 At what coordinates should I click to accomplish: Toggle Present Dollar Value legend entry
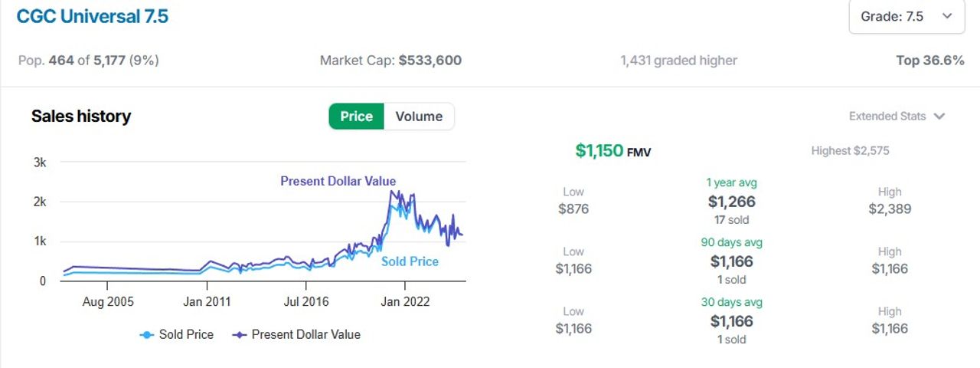[x=296, y=334]
